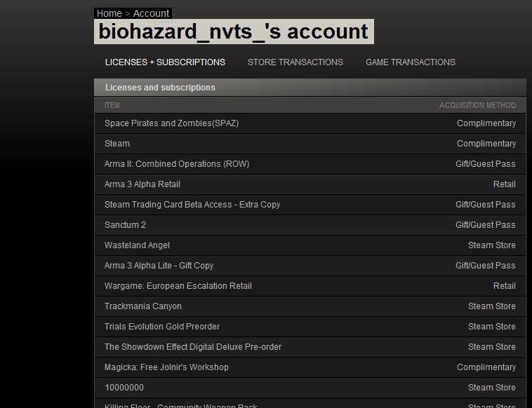The width and height of the screenshot is (532, 408).
Task: Select Magicka: Free Jolnir's Workshop item
Action: [166, 367]
